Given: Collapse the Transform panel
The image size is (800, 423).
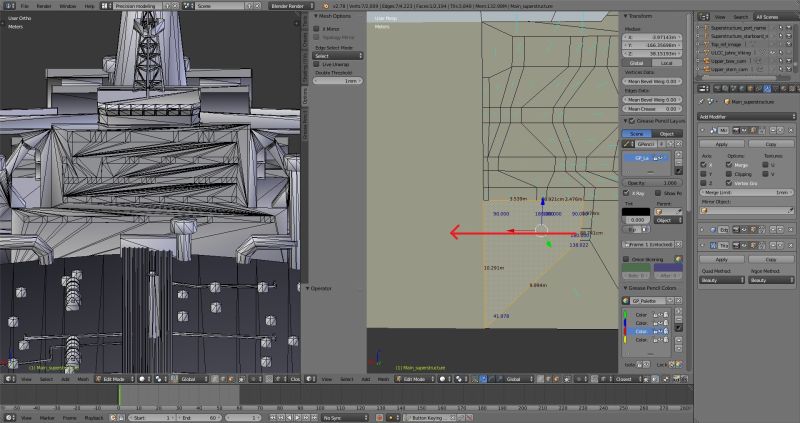Looking at the screenshot, I should click(624, 16).
